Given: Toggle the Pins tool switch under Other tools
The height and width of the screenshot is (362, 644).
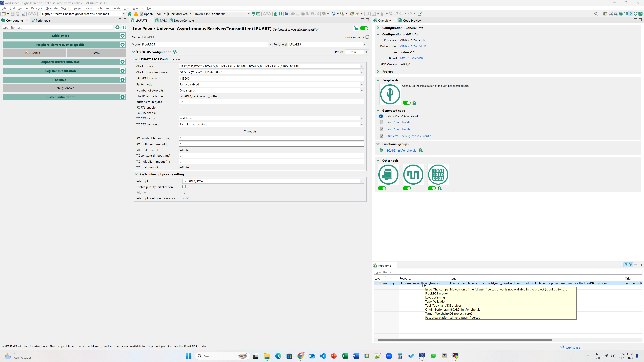Looking at the screenshot, I should click(x=382, y=188).
